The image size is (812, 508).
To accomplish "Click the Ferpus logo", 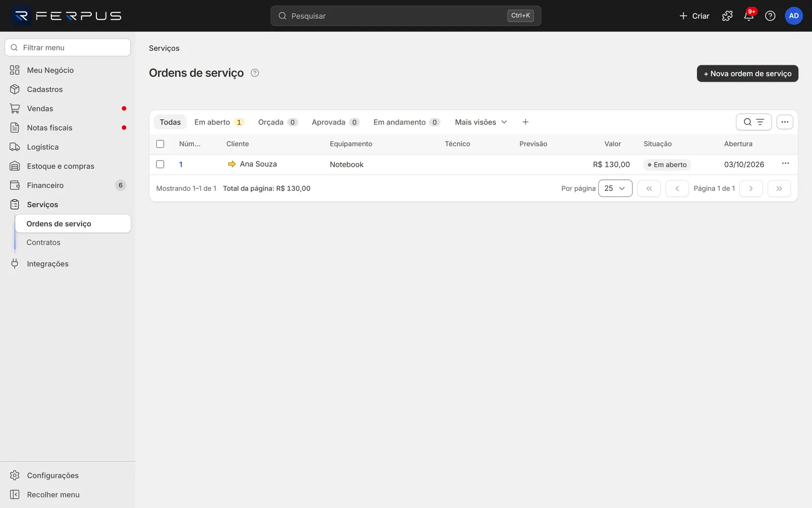I will pyautogui.click(x=67, y=16).
